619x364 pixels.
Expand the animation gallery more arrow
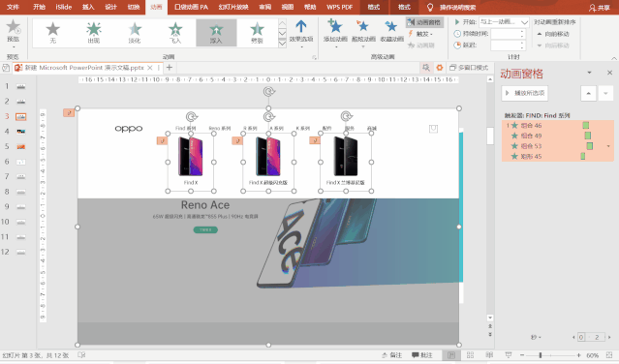click(x=282, y=44)
